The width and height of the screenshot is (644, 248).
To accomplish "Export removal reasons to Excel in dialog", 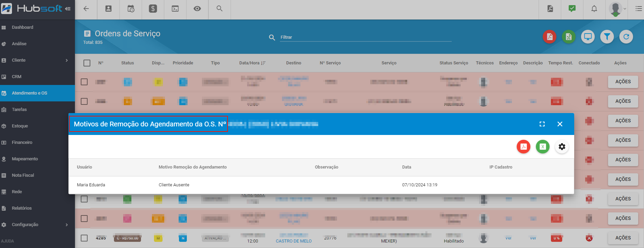I will tap(542, 147).
